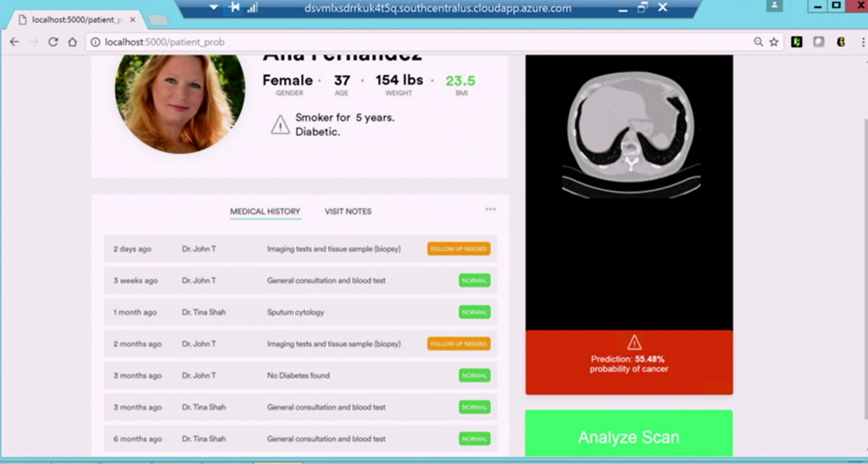
Task: Select the '2 days ago' history entry
Action: pos(301,249)
